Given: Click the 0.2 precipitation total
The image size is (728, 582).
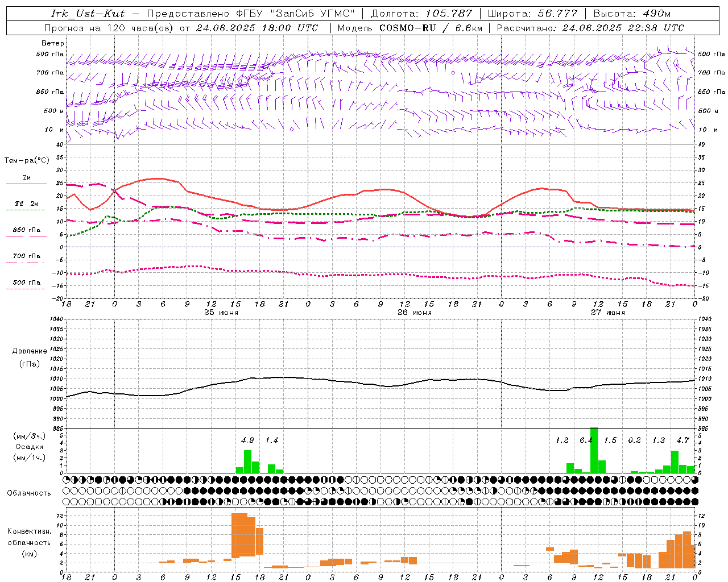Looking at the screenshot, I should click(x=634, y=440).
